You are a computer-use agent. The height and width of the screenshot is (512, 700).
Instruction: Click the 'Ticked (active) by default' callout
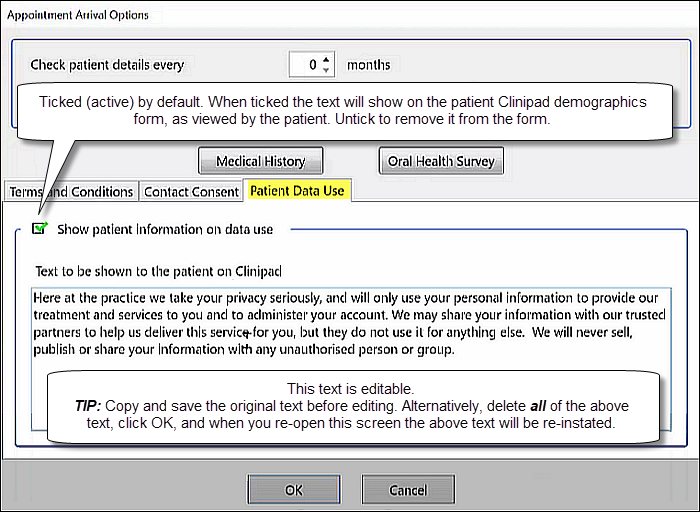[345, 111]
